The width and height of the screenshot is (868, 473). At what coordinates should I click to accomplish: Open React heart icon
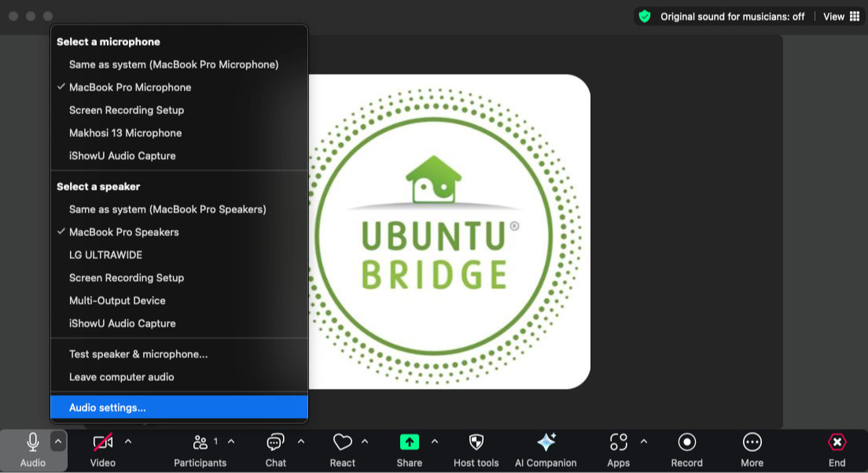(342, 442)
